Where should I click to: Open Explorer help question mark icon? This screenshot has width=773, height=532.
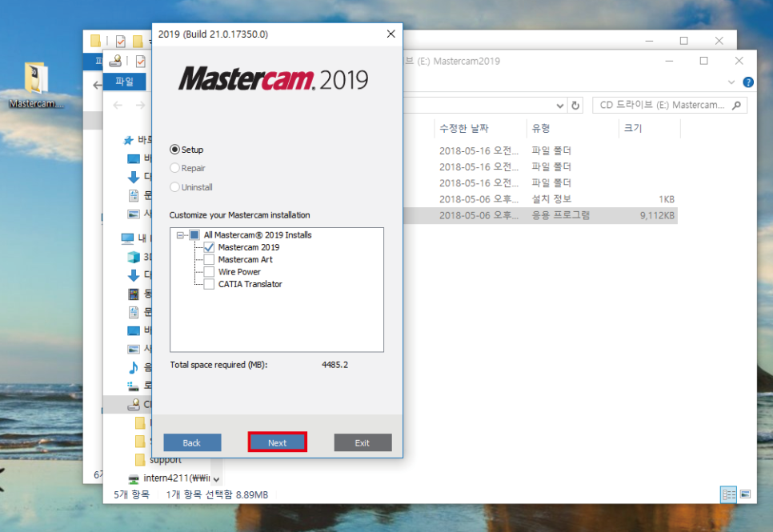tap(748, 82)
